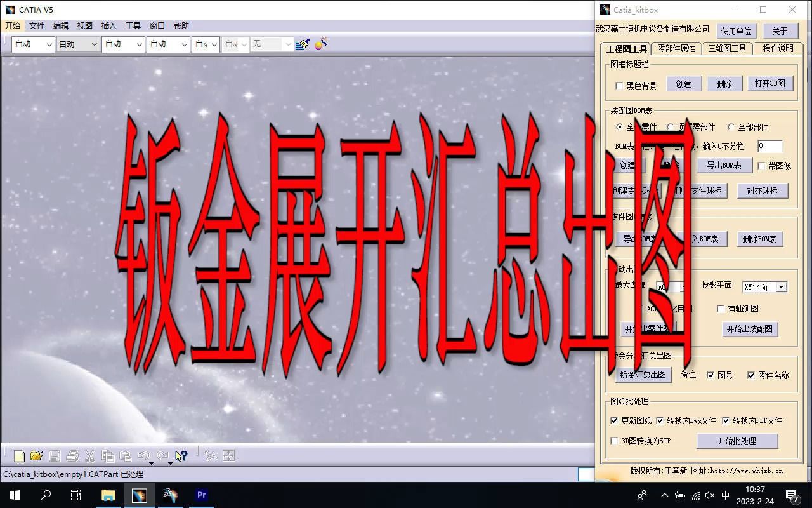
Task: Click the 打开3D图 button
Action: coord(771,83)
